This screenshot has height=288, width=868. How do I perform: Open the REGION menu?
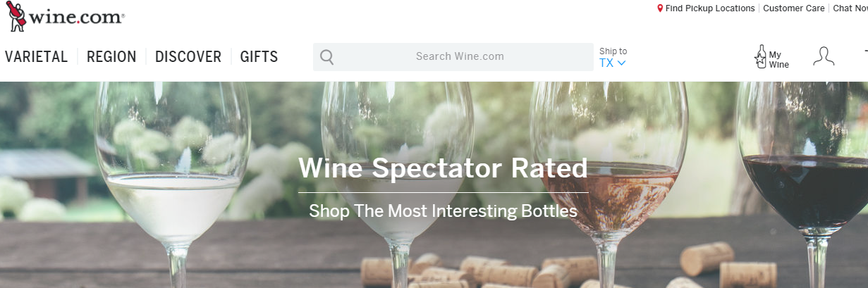coord(111,57)
